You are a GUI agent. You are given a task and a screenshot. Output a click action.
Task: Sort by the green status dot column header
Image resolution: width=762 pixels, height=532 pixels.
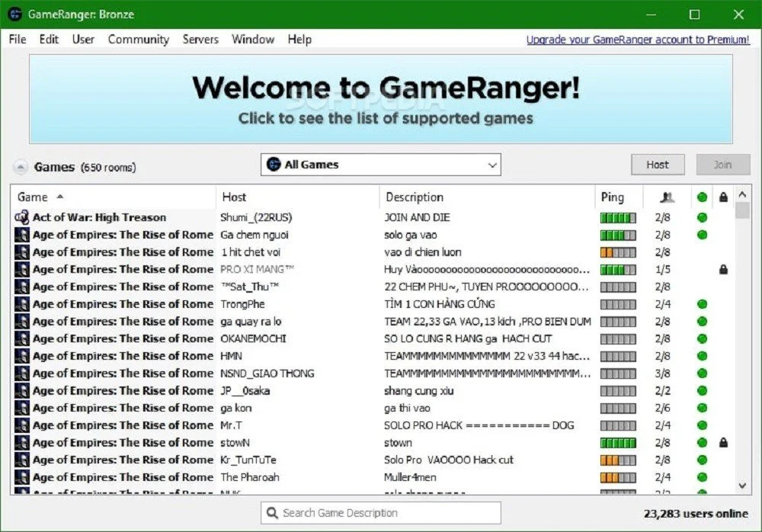click(702, 197)
